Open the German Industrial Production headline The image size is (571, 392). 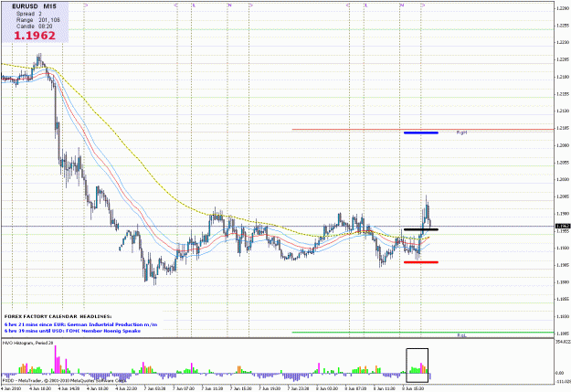point(80,324)
